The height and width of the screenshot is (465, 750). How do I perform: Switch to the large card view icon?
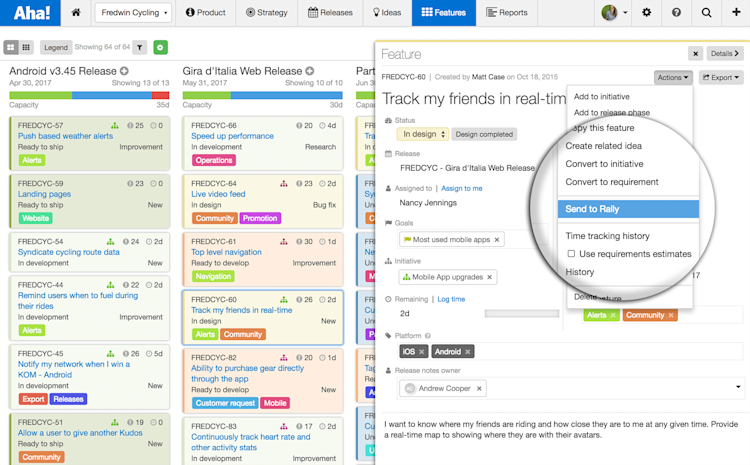[11, 47]
